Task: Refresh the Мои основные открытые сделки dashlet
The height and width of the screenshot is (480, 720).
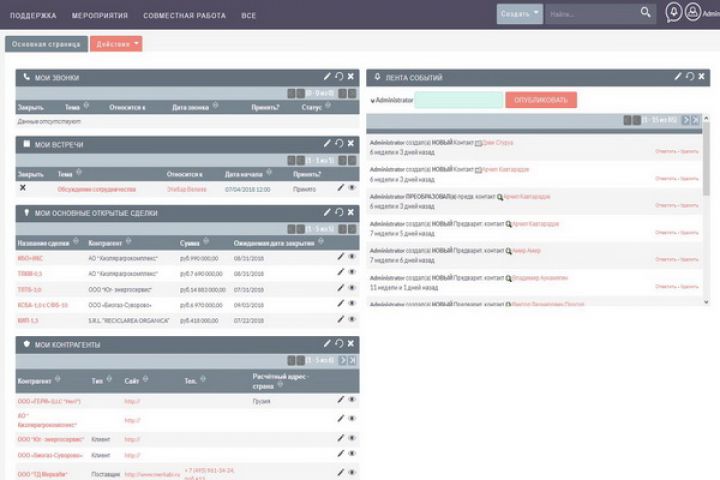Action: (339, 212)
